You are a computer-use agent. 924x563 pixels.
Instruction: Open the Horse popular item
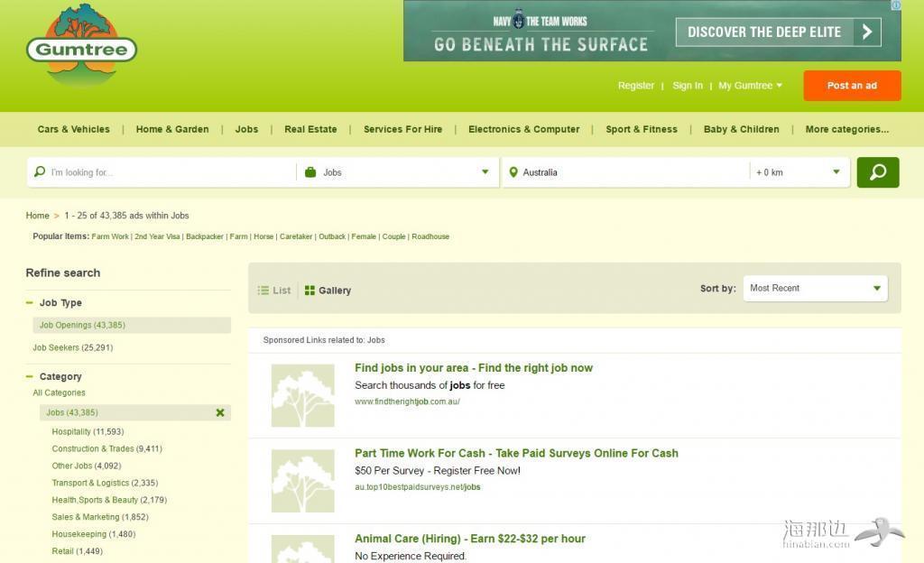tap(263, 236)
